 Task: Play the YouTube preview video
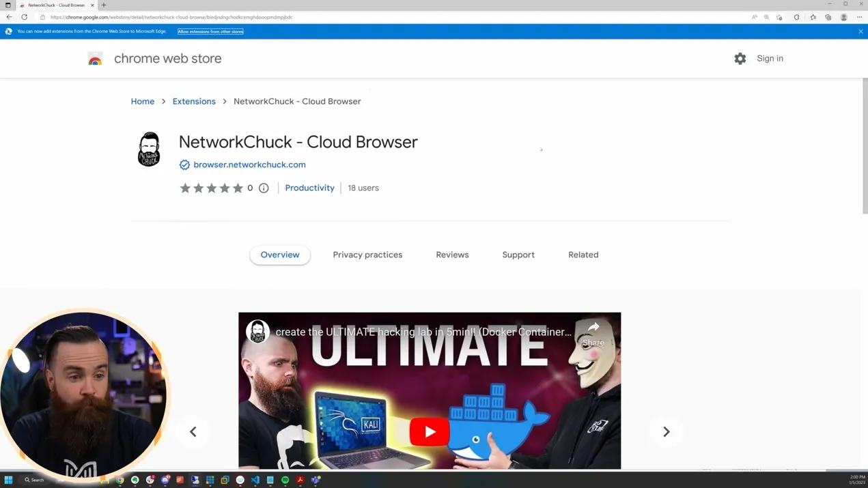click(x=430, y=431)
